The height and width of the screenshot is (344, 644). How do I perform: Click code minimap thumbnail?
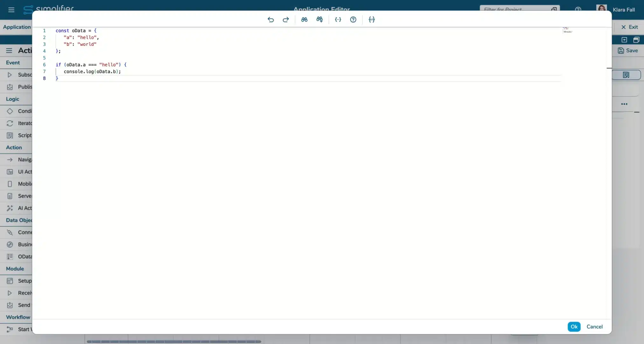567,30
